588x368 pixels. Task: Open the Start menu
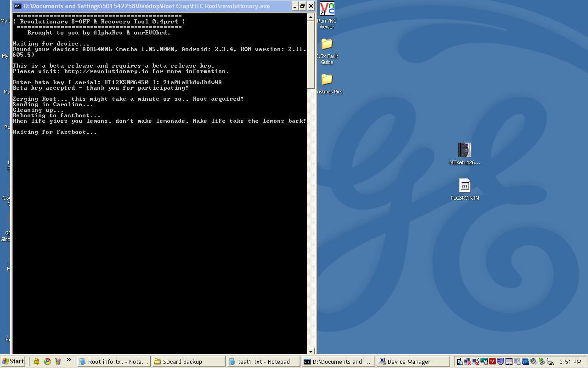(13, 362)
